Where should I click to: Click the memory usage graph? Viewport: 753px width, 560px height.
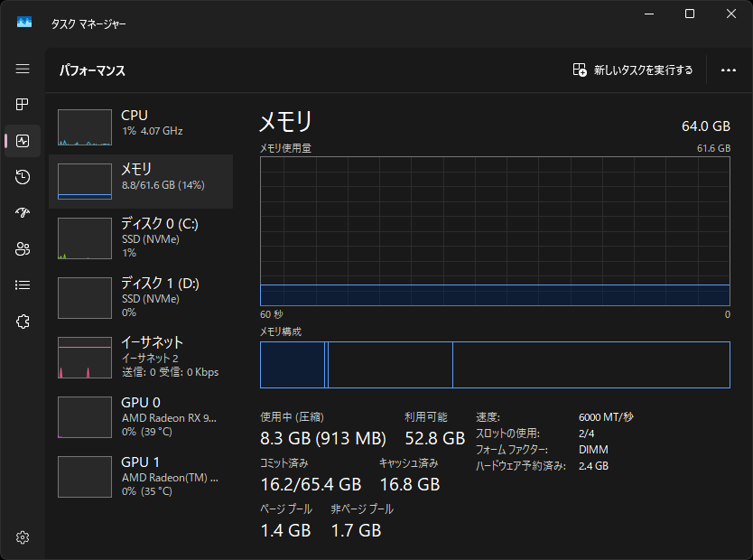point(495,231)
